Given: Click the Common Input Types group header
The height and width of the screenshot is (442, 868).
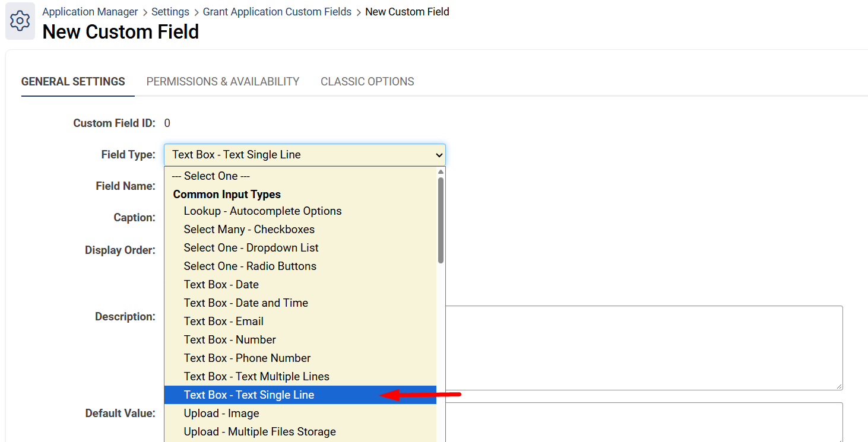Looking at the screenshot, I should [x=227, y=195].
